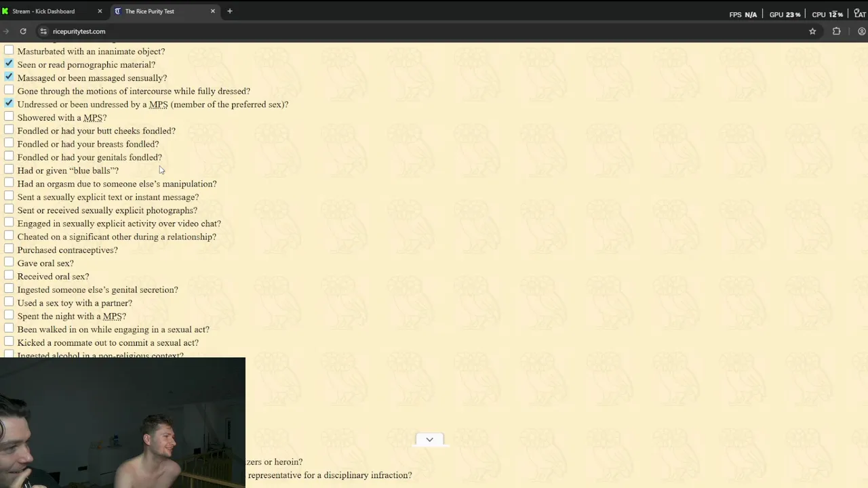The image size is (868, 488).
Task: Check 'Kicked a roommate out' checkbox
Action: (9, 342)
